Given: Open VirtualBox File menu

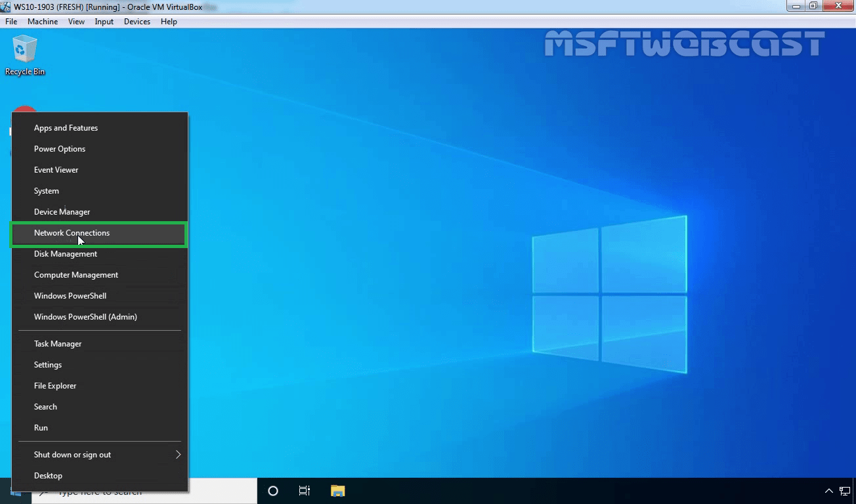Looking at the screenshot, I should (x=11, y=22).
